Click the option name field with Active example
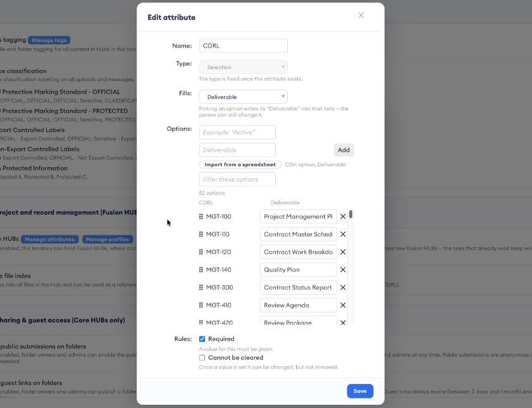Viewport: 532px width, 408px height. coord(237,132)
